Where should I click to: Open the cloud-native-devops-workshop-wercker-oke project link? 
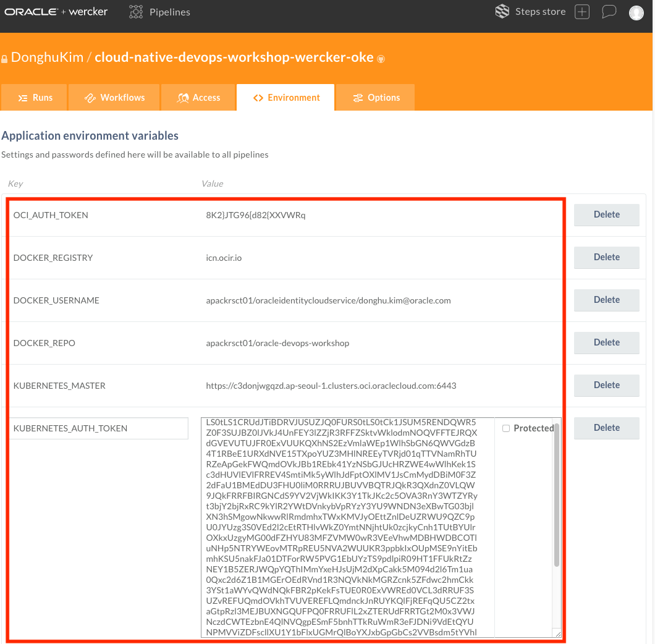pyautogui.click(x=234, y=57)
